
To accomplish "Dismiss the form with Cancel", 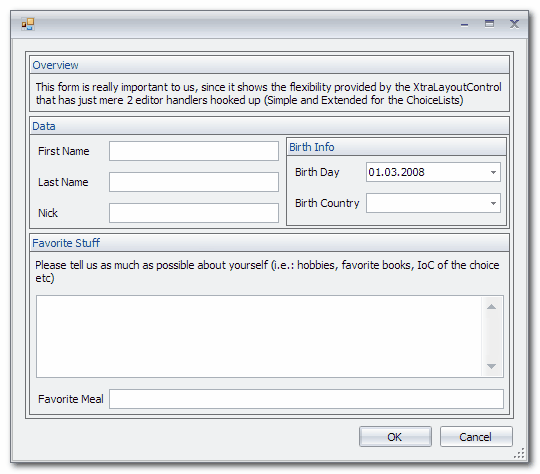I will click(476, 437).
